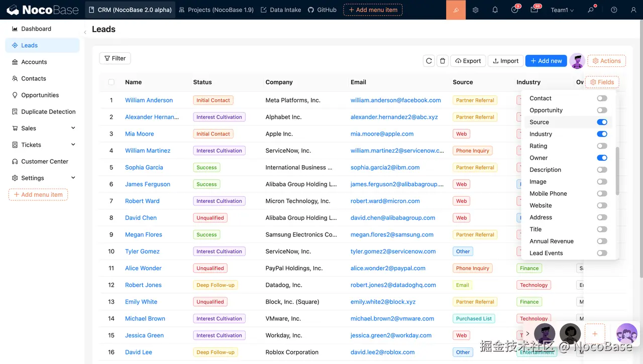The height and width of the screenshot is (364, 643).
Task: Disable the Source field toggle
Action: tap(602, 122)
